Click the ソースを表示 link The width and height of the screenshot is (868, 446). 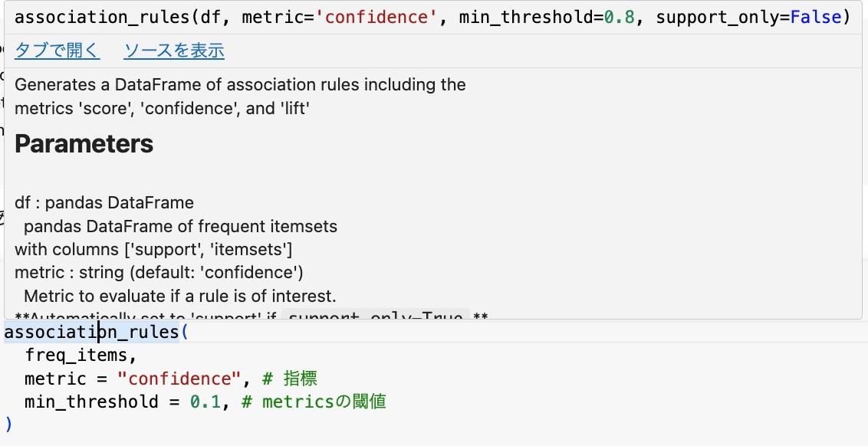click(x=174, y=51)
